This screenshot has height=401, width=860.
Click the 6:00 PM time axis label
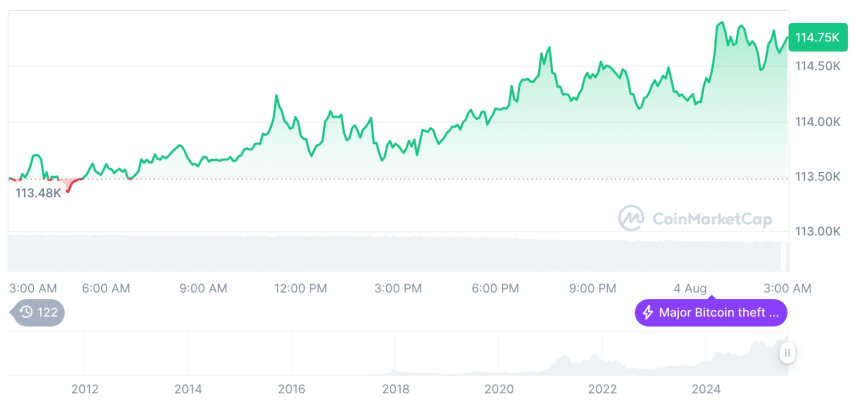coord(495,288)
